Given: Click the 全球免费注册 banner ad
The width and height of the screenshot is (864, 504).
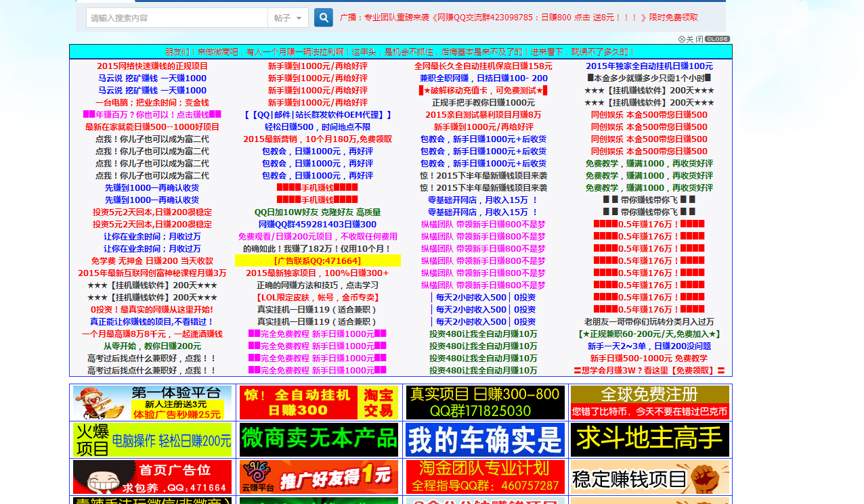Looking at the screenshot, I should coord(650,403).
